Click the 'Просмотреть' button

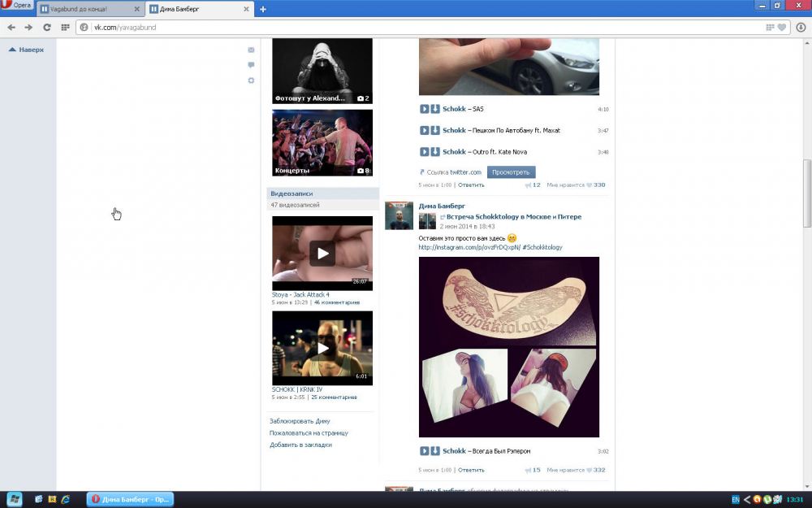coord(511,172)
